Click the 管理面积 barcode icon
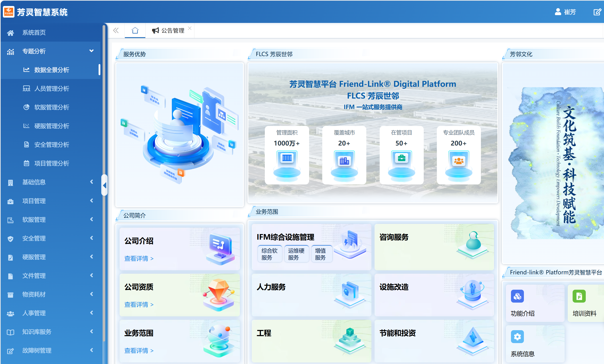 point(287,158)
